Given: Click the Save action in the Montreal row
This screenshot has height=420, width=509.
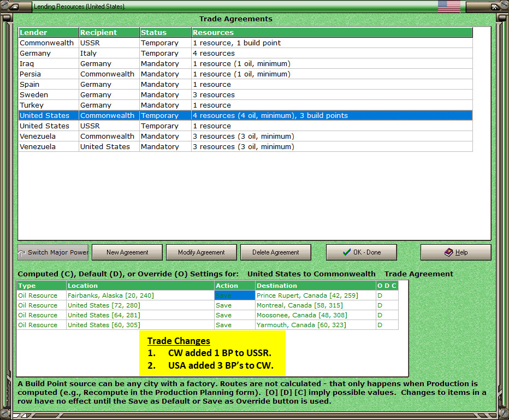Looking at the screenshot, I should click(235, 305).
